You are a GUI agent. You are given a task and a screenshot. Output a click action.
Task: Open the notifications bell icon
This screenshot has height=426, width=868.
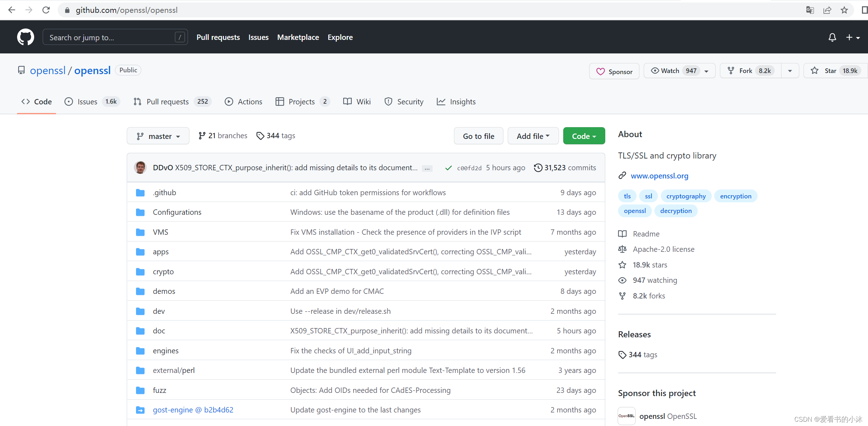[x=832, y=37]
